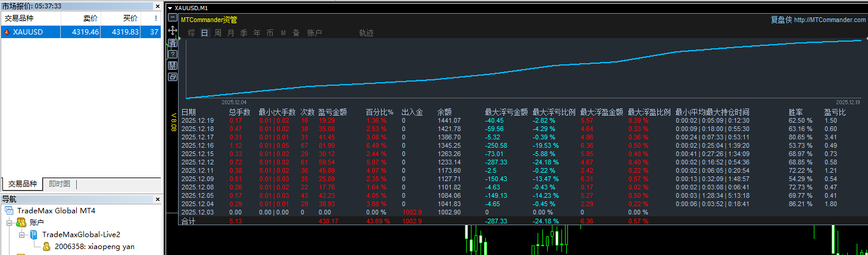Click the 交易品种 column header in market watch

point(30,18)
